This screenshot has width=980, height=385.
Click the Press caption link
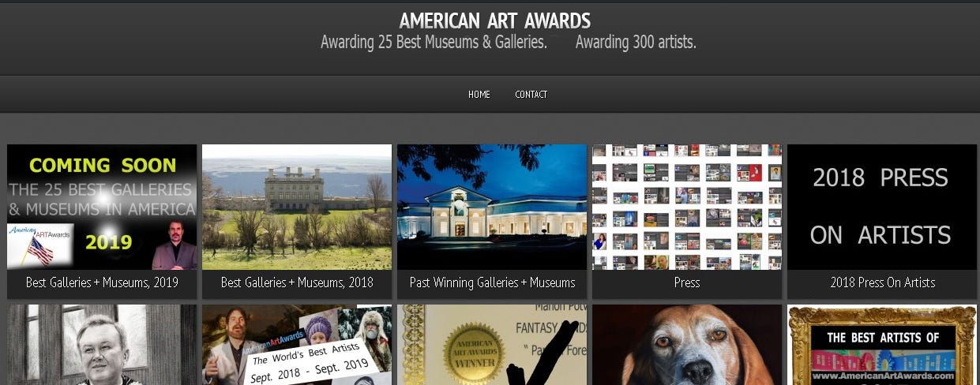[687, 282]
